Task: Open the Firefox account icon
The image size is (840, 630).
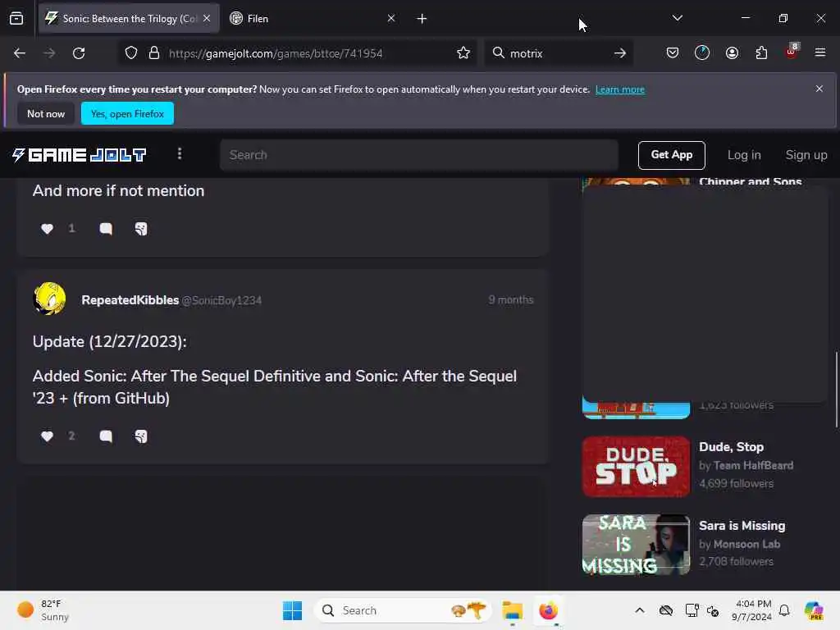Action: click(732, 53)
